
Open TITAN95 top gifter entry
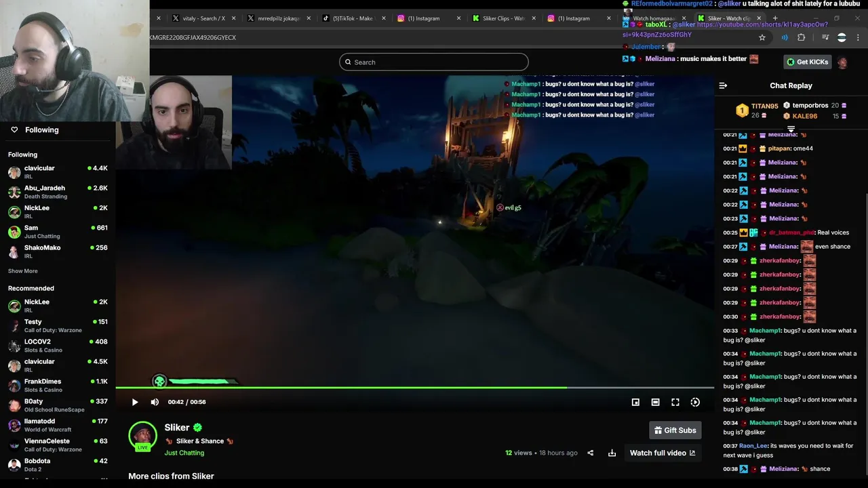click(x=757, y=110)
